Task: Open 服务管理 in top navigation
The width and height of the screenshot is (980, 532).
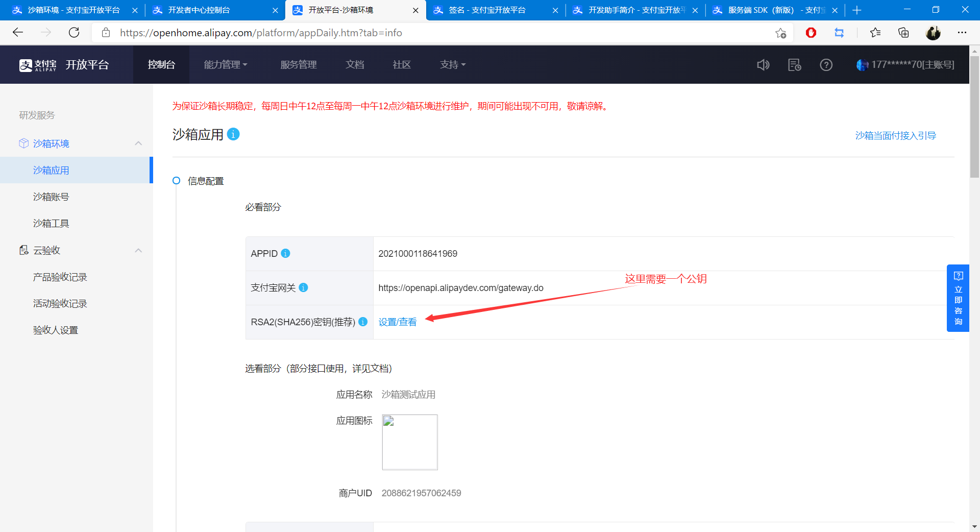Action: click(x=299, y=65)
